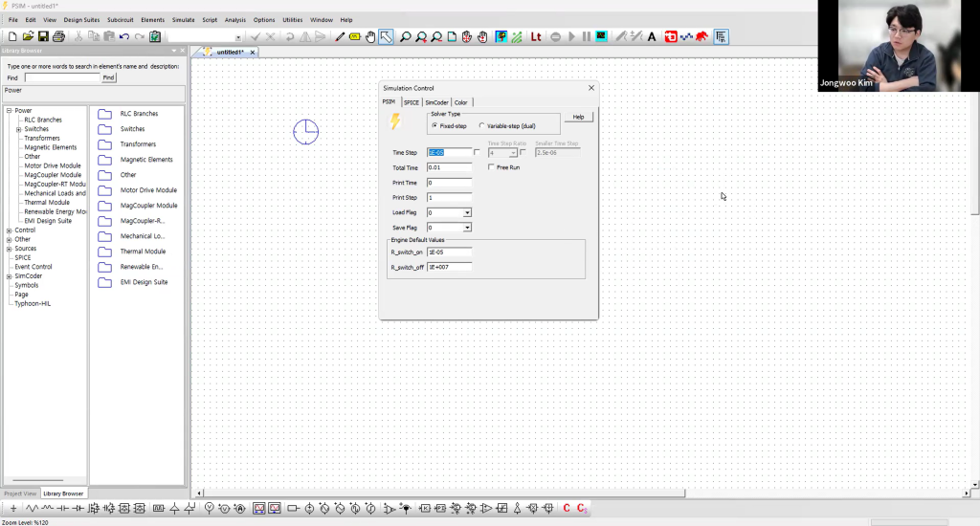Expand the Sources tree node
This screenshot has width=980, height=526.
pos(10,249)
